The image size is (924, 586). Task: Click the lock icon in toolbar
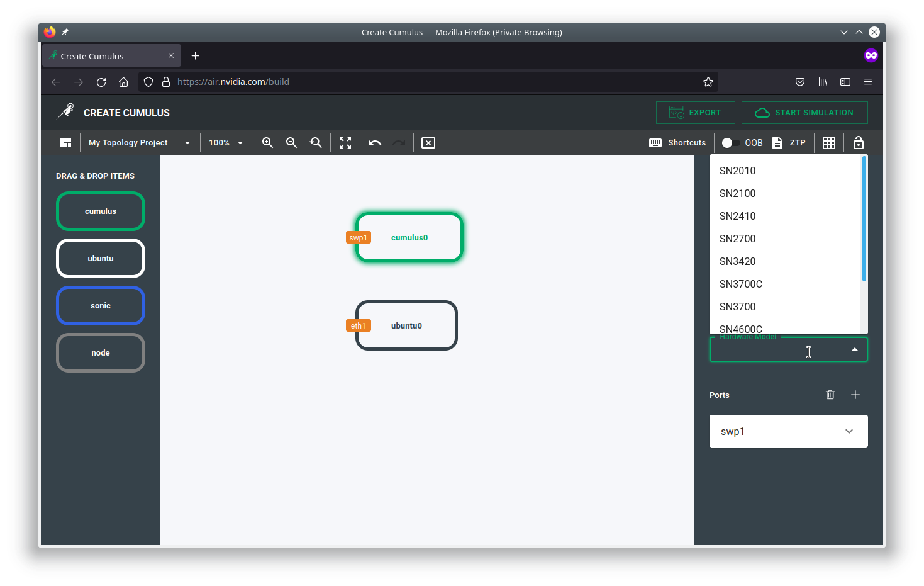(859, 143)
